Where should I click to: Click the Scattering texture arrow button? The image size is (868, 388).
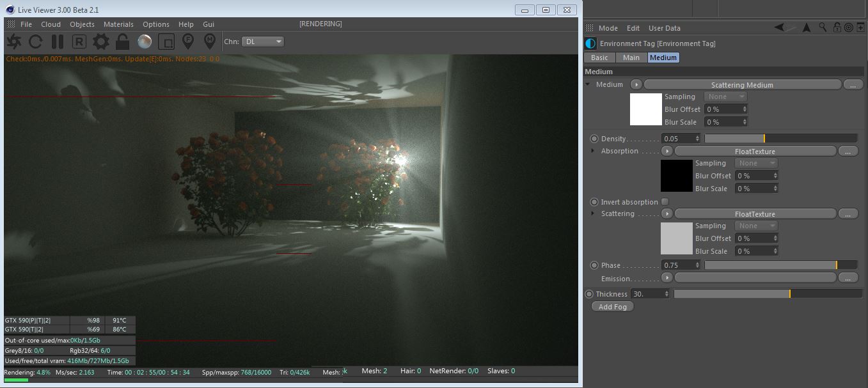[667, 213]
